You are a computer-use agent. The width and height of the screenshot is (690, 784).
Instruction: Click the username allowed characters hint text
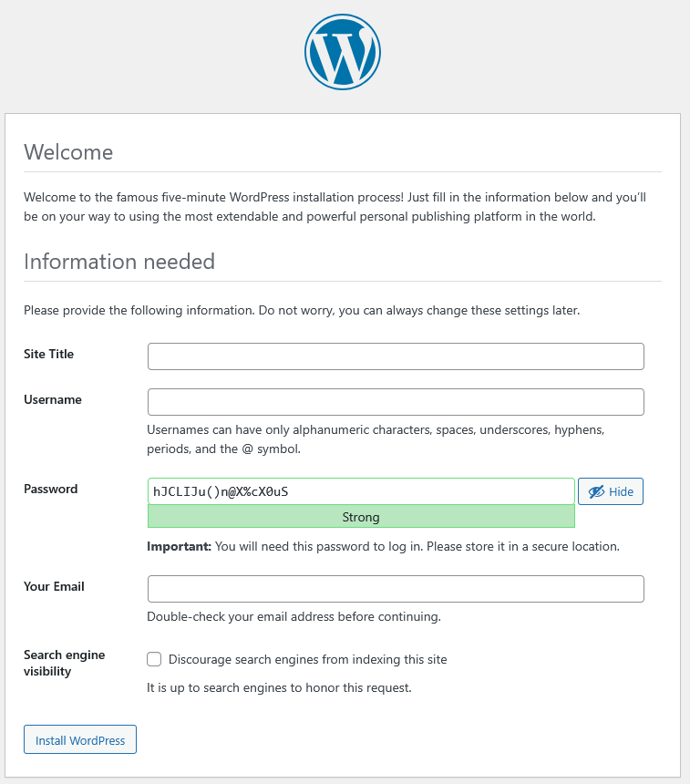point(376,438)
